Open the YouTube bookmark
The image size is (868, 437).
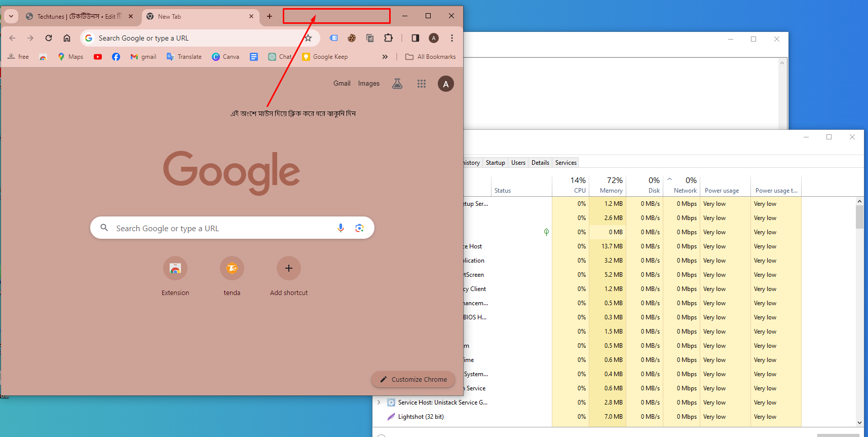click(98, 57)
